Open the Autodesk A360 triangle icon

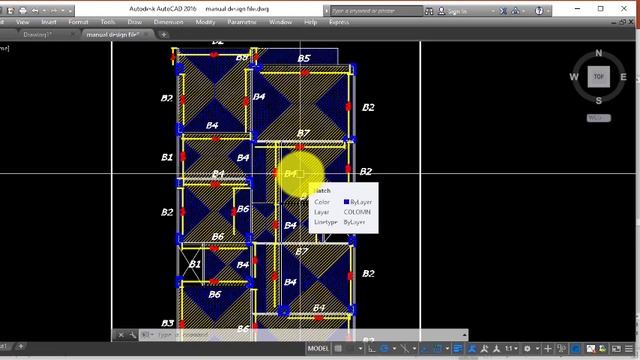[x=516, y=11]
